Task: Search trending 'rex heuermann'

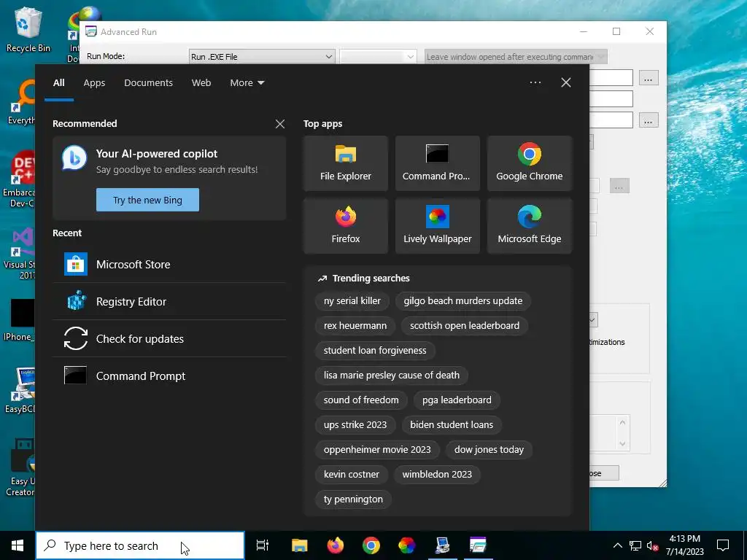Action: coord(355,326)
